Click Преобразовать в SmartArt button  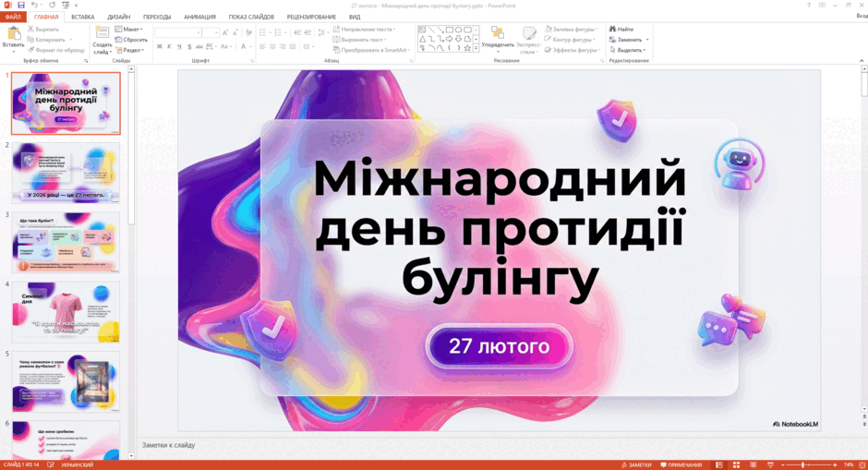coord(370,50)
